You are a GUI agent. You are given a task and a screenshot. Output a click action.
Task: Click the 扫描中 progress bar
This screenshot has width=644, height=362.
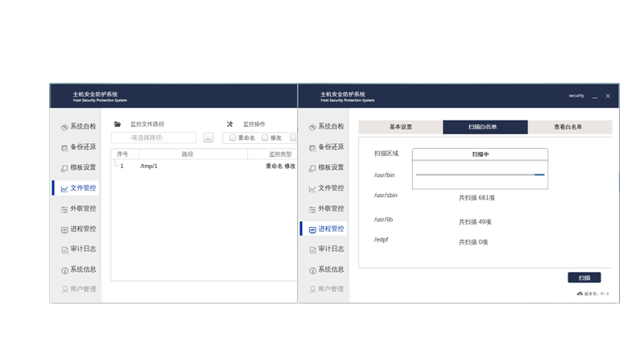point(480,174)
